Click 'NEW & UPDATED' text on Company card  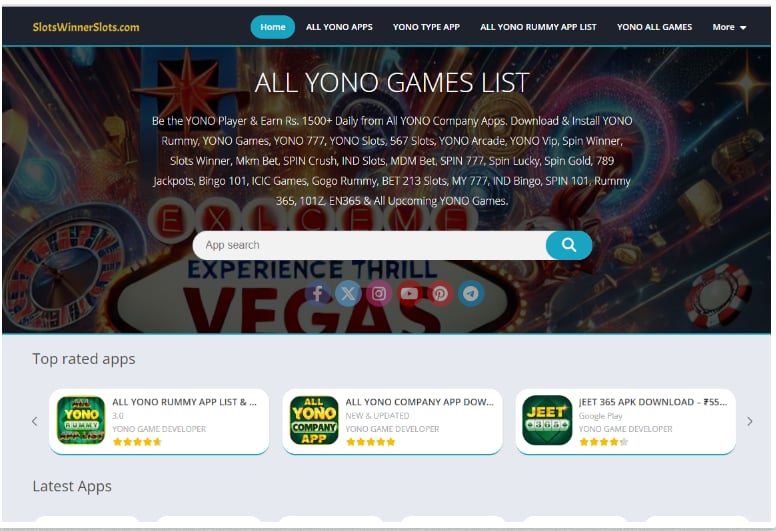click(377, 416)
